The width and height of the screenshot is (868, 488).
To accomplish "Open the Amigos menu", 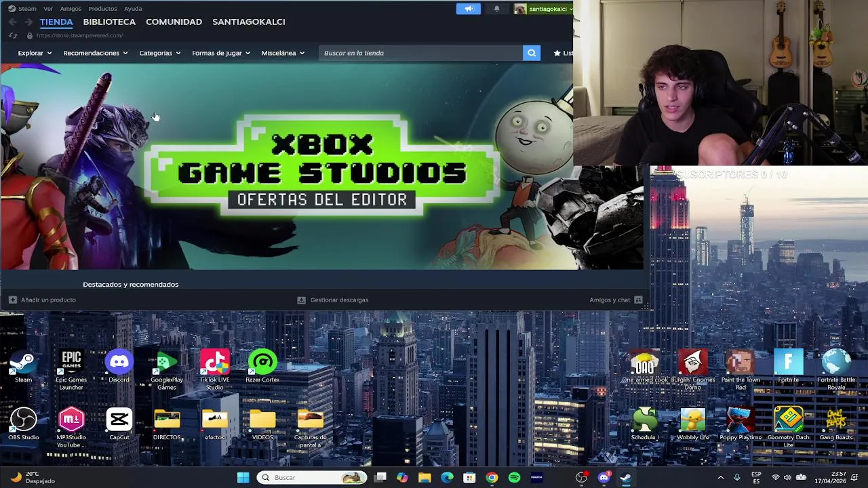I will (x=71, y=9).
